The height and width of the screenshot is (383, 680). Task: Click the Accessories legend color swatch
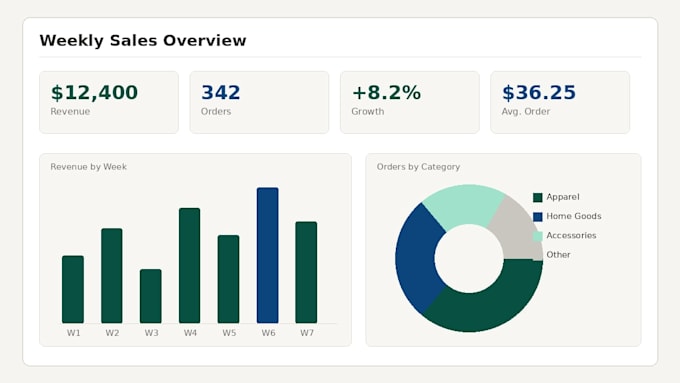click(x=537, y=236)
